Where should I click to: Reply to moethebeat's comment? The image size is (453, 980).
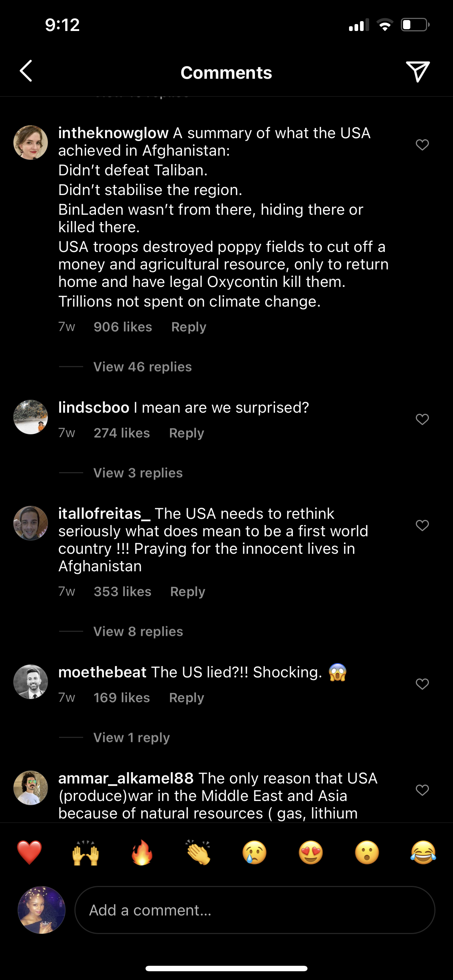tap(186, 698)
